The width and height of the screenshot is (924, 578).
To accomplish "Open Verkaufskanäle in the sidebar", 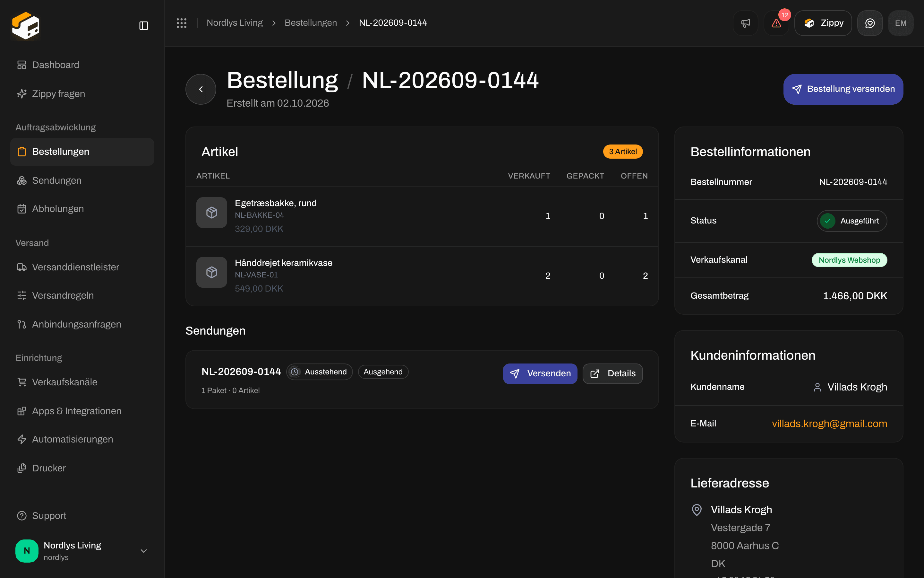I will click(82, 382).
